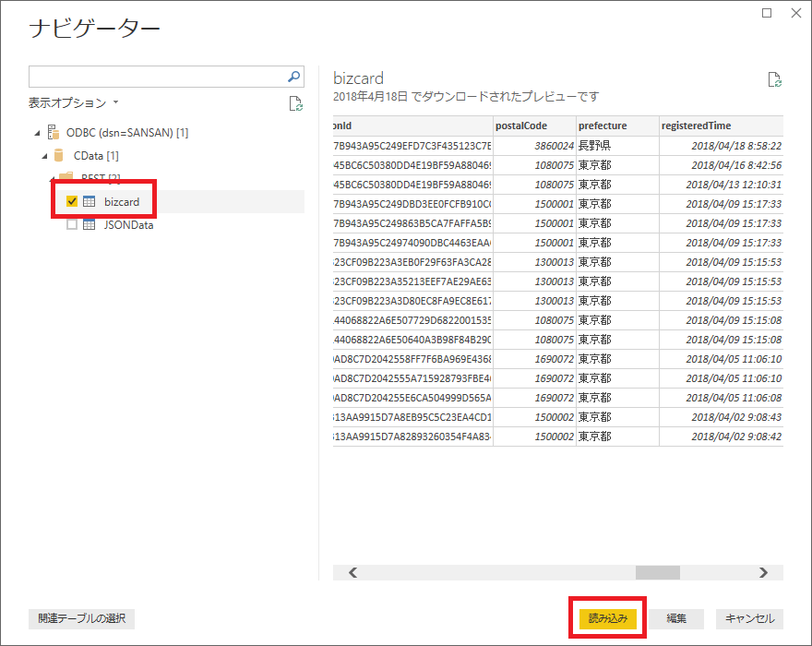
Task: Click the 編集 button
Action: pos(676,618)
